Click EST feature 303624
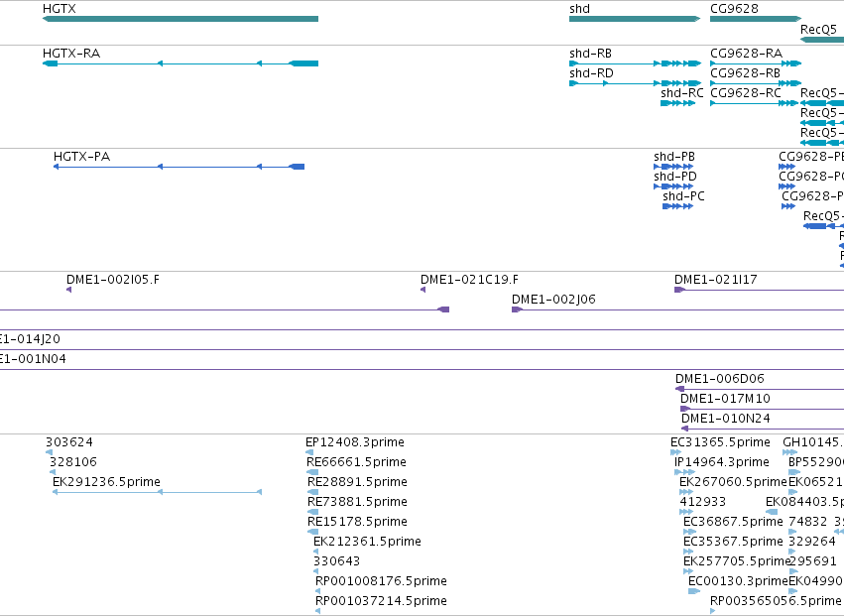The width and height of the screenshot is (844, 616). tap(49, 452)
